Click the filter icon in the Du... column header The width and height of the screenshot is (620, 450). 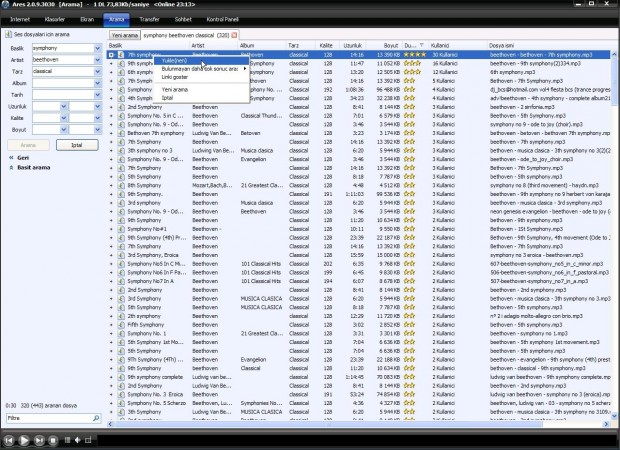422,45
